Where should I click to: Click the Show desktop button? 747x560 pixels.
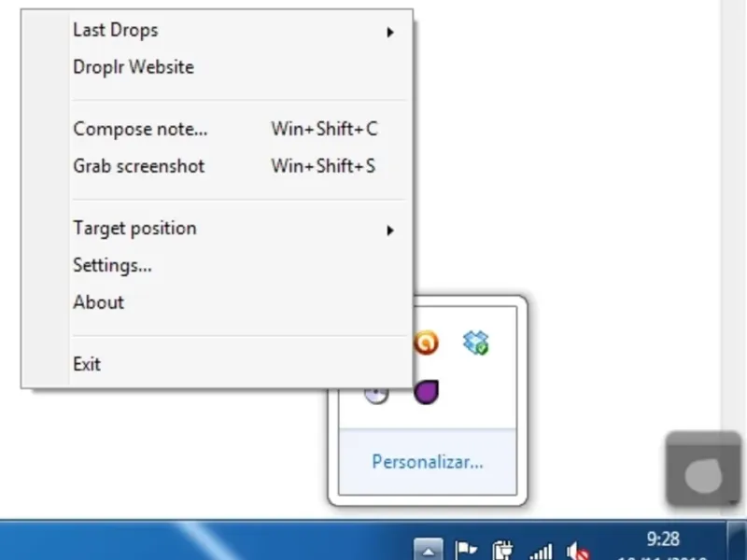(738, 542)
